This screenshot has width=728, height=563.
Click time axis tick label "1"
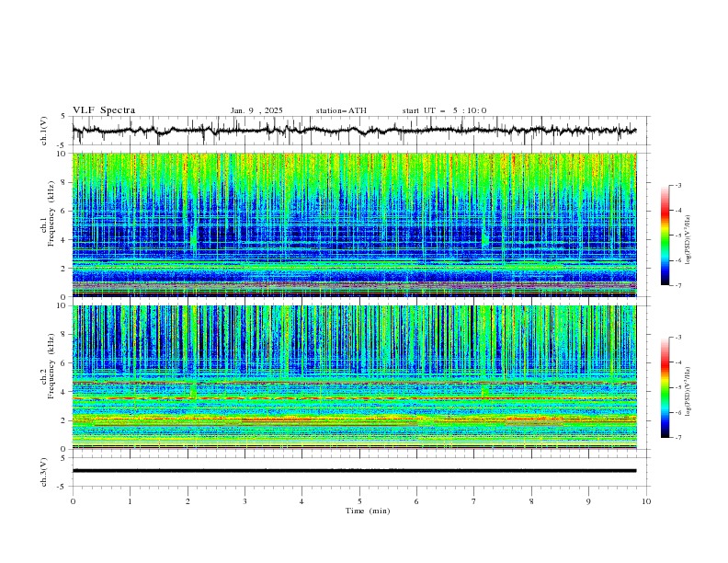pyautogui.click(x=130, y=501)
